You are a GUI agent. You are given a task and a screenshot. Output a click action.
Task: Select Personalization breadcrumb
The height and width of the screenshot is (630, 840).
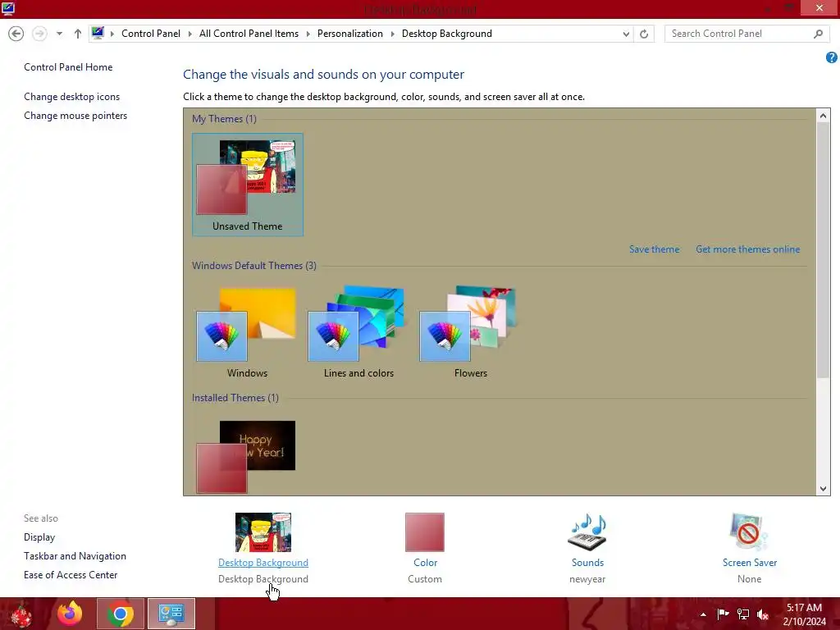coord(349,33)
